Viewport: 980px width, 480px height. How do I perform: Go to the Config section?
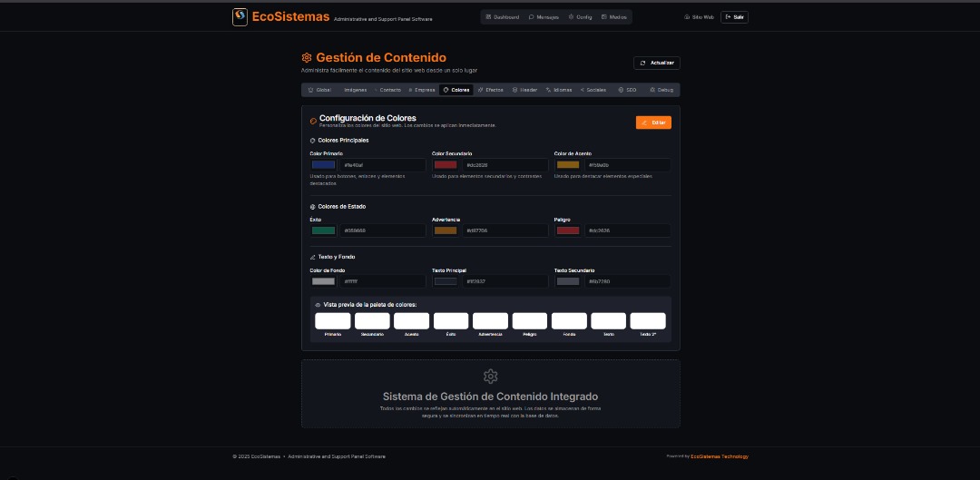coord(580,17)
